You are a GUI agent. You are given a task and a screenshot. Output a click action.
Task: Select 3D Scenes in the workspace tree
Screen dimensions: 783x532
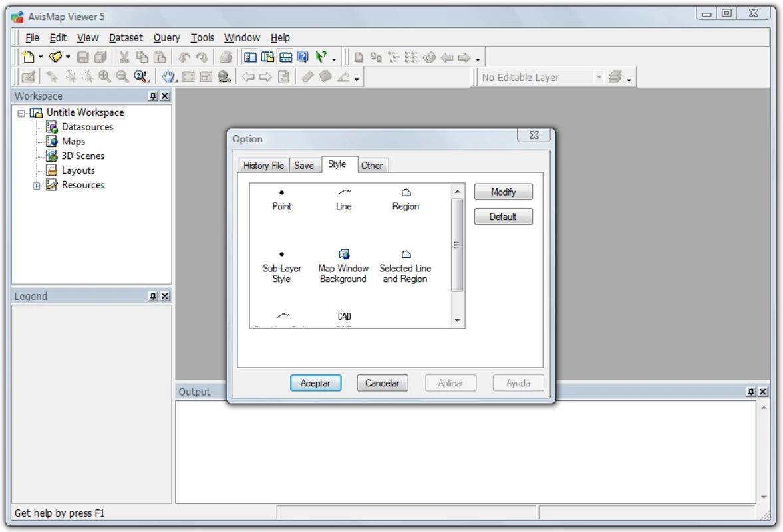[x=83, y=156]
